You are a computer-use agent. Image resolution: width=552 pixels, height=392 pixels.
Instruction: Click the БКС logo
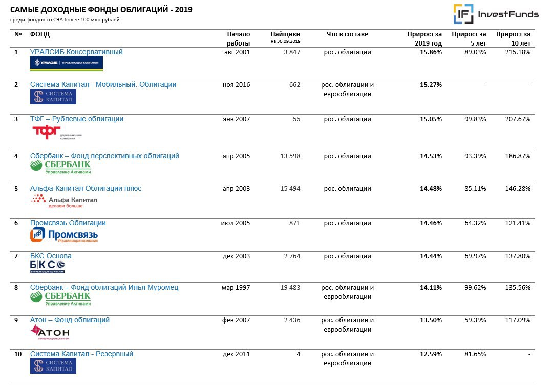coord(48,267)
